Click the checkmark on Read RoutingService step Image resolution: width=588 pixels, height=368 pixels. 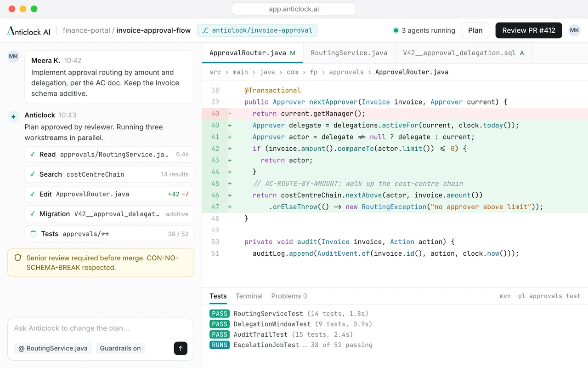click(x=33, y=155)
